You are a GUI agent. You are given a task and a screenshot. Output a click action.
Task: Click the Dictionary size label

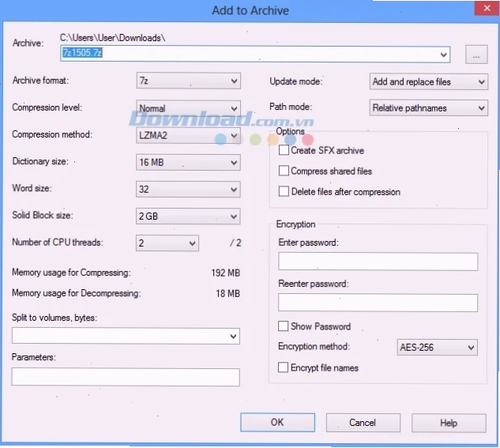[40, 161]
